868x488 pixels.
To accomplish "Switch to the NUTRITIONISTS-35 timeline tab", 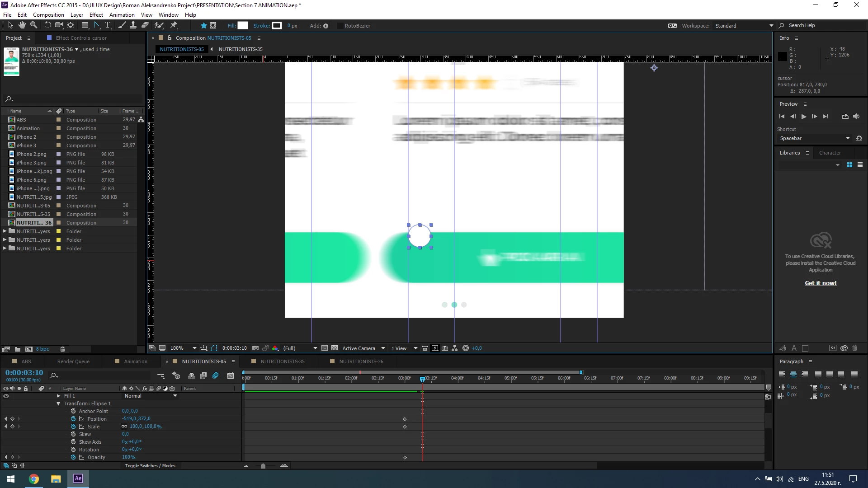I will pos(282,361).
